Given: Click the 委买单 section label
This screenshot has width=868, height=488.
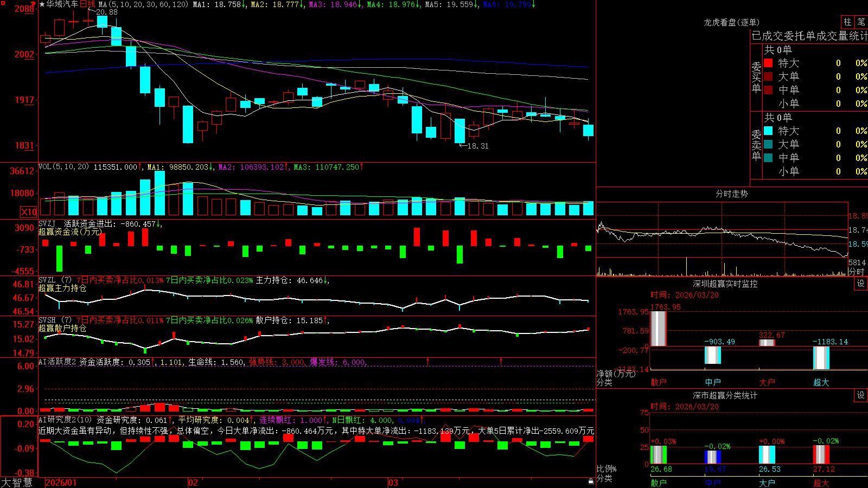Looking at the screenshot, I should (756, 77).
